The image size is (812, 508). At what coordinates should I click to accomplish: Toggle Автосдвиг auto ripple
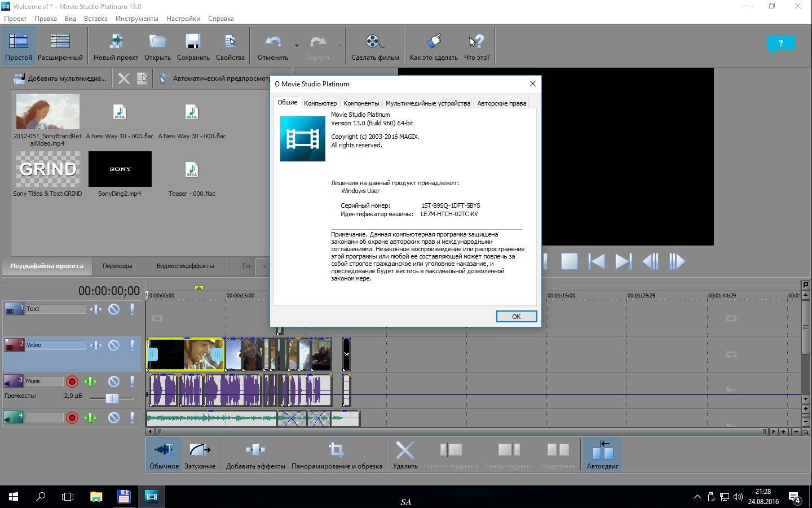click(x=602, y=454)
